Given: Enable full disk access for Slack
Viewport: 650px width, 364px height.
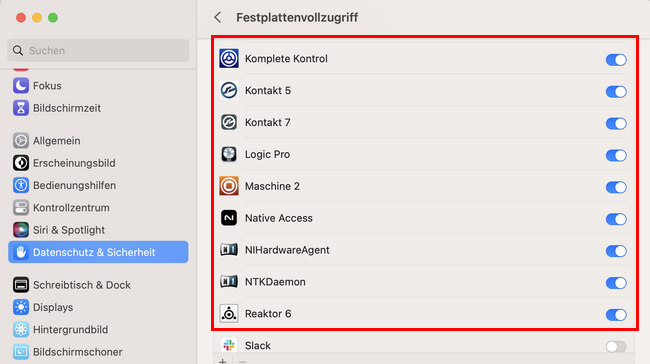Looking at the screenshot, I should pos(616,346).
